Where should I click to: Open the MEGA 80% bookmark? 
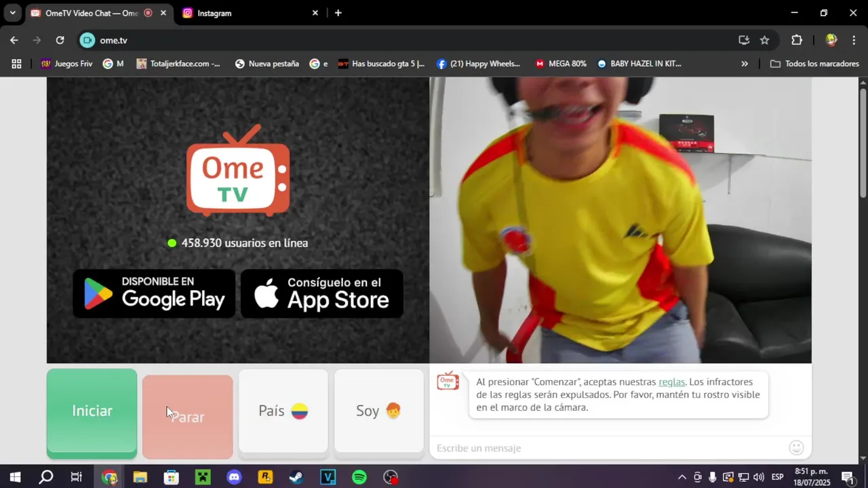[x=561, y=64]
